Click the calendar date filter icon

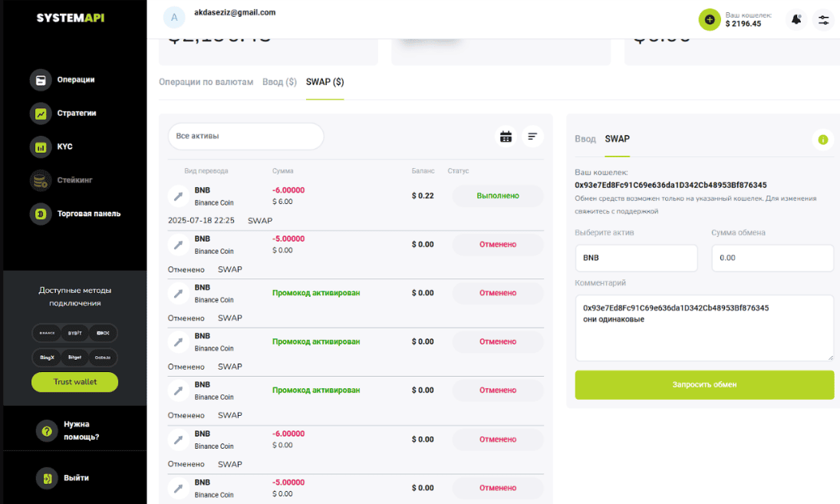pyautogui.click(x=506, y=137)
